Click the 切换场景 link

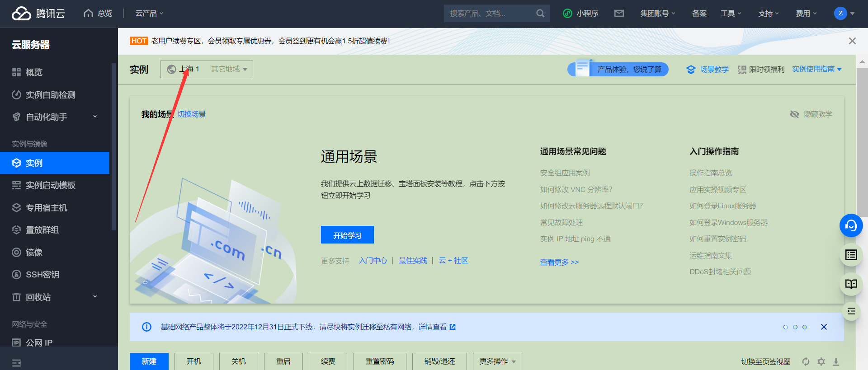[x=192, y=114]
